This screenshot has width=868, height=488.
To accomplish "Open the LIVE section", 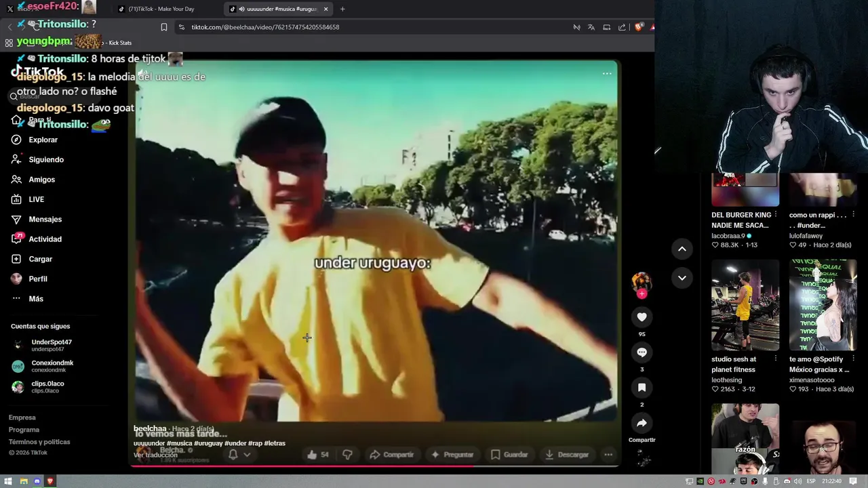I will (x=28, y=199).
